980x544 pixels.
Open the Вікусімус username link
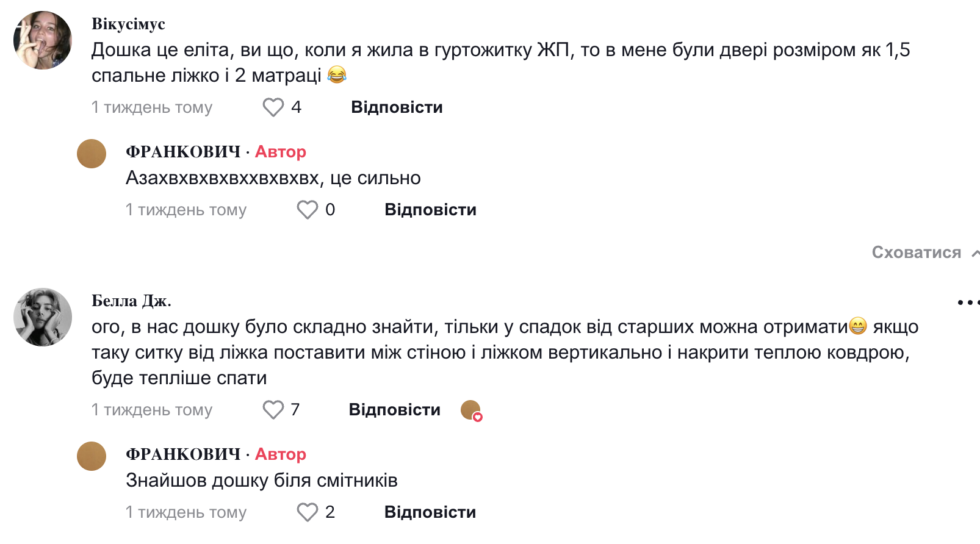click(128, 24)
